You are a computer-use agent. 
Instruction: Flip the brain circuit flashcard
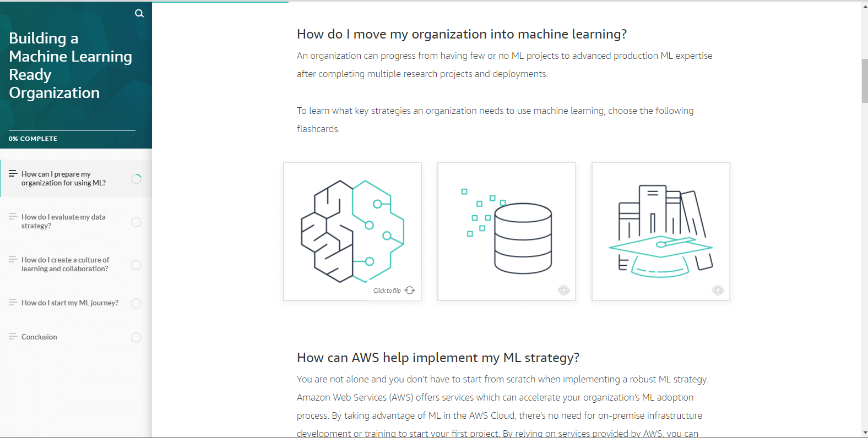352,232
